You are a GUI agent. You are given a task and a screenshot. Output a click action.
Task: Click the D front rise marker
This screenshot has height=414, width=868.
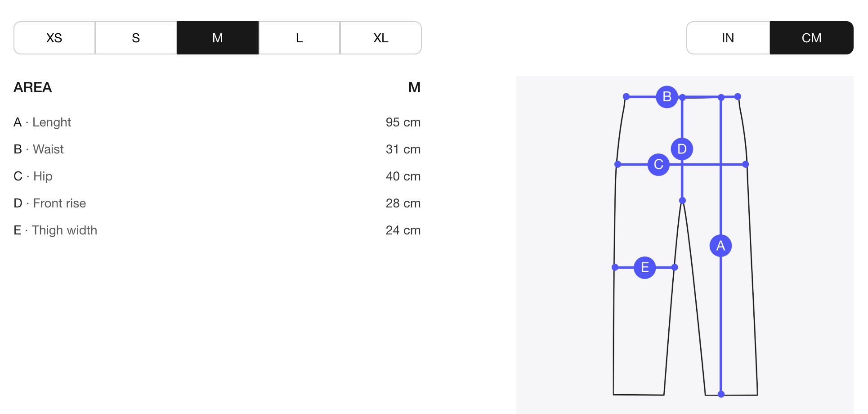(x=682, y=149)
